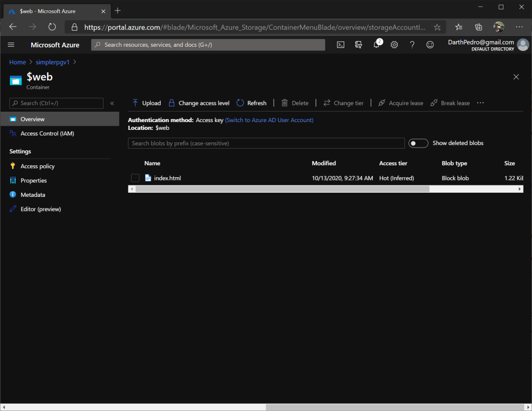Click Switch to Azure AD User Account

pyautogui.click(x=269, y=120)
